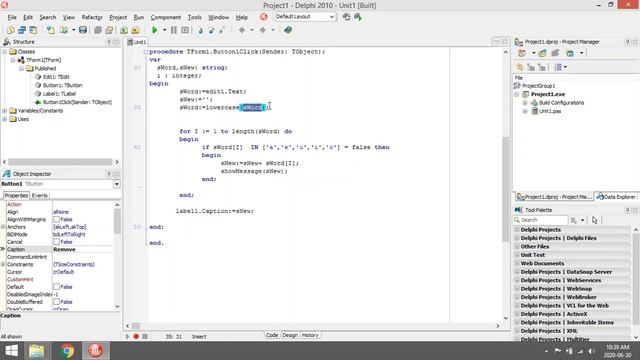Open the Refactor menu

pyautogui.click(x=92, y=17)
